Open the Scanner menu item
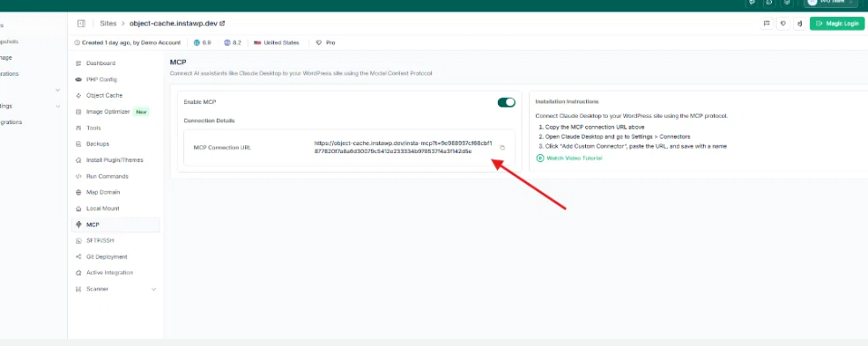The width and height of the screenshot is (868, 346). coord(115,289)
